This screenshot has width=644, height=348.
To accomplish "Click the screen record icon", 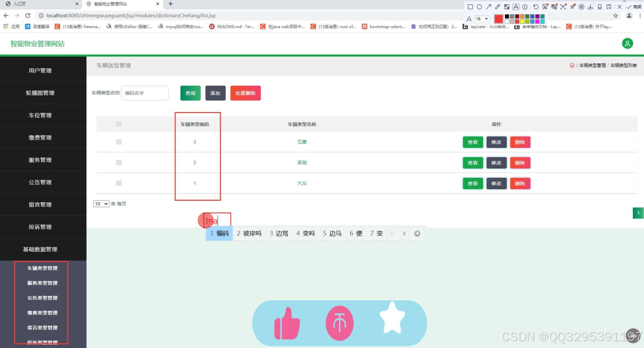I will pyautogui.click(x=582, y=7).
